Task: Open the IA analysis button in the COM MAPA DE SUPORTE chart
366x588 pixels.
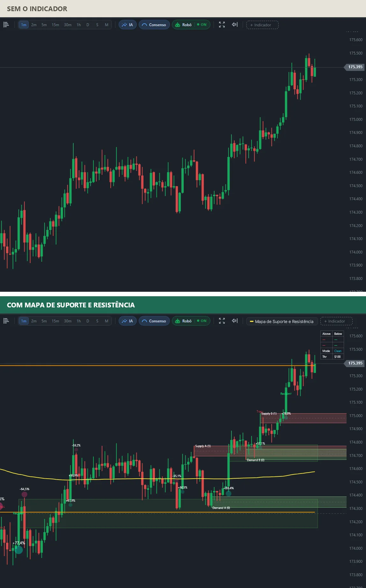Action: pyautogui.click(x=128, y=321)
